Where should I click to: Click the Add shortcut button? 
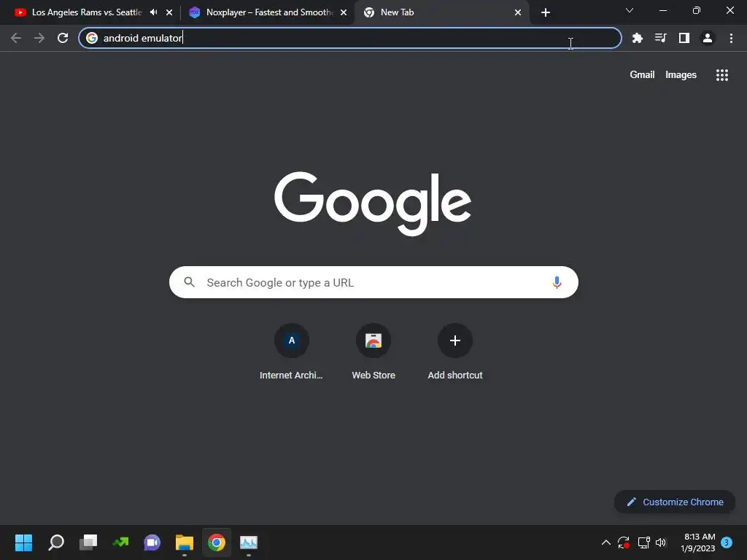455,352
